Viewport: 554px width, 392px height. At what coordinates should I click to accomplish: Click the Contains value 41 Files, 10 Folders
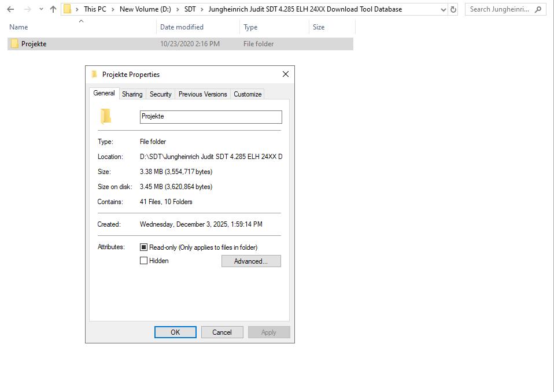click(x=166, y=202)
